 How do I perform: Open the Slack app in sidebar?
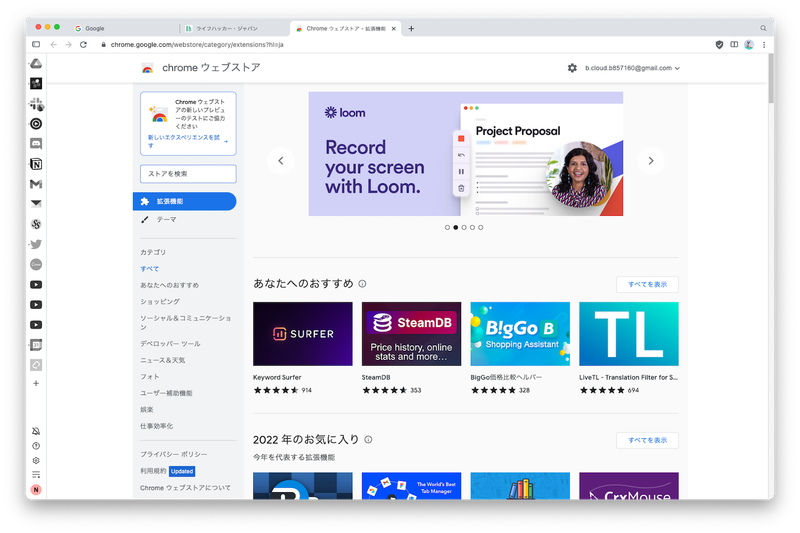[x=36, y=104]
